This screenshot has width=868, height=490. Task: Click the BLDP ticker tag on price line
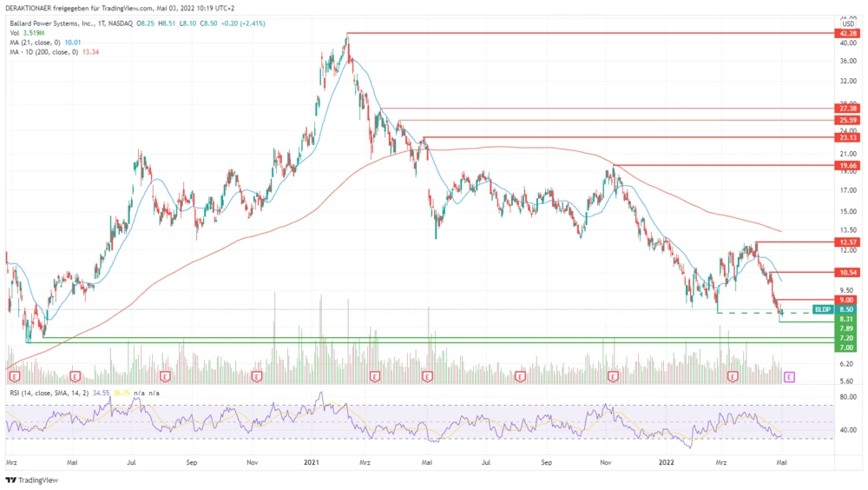click(823, 309)
